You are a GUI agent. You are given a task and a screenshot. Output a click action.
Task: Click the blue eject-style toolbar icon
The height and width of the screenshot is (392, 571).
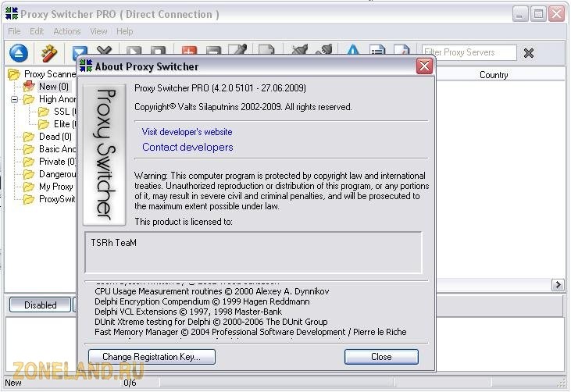pyautogui.click(x=19, y=53)
